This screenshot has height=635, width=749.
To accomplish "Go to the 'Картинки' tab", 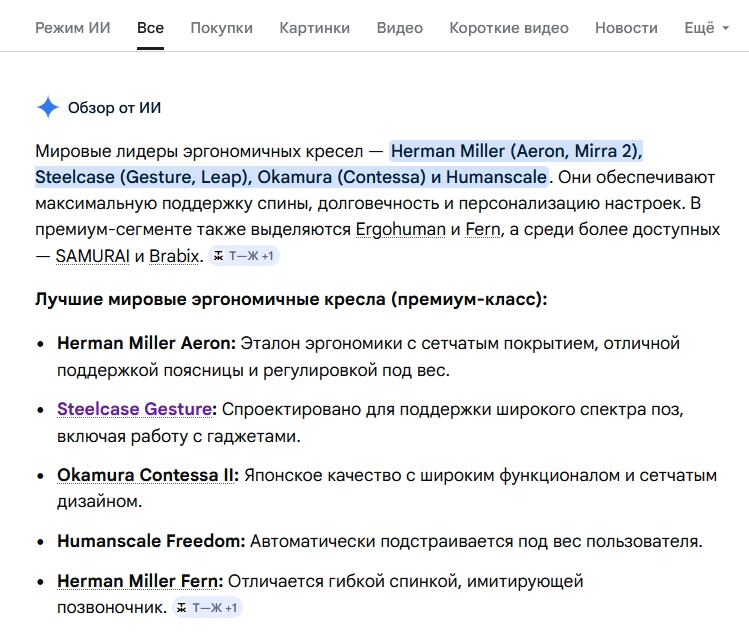I will [x=314, y=28].
